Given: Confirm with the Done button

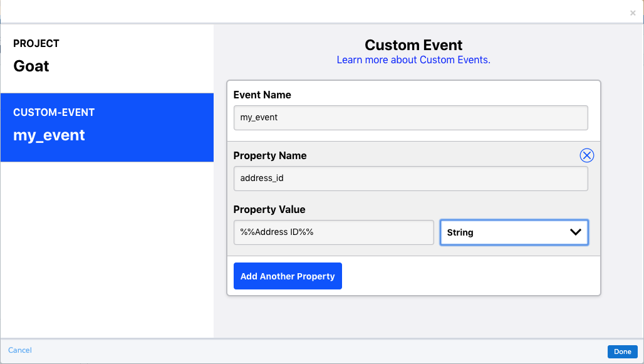Looking at the screenshot, I should pos(622,351).
